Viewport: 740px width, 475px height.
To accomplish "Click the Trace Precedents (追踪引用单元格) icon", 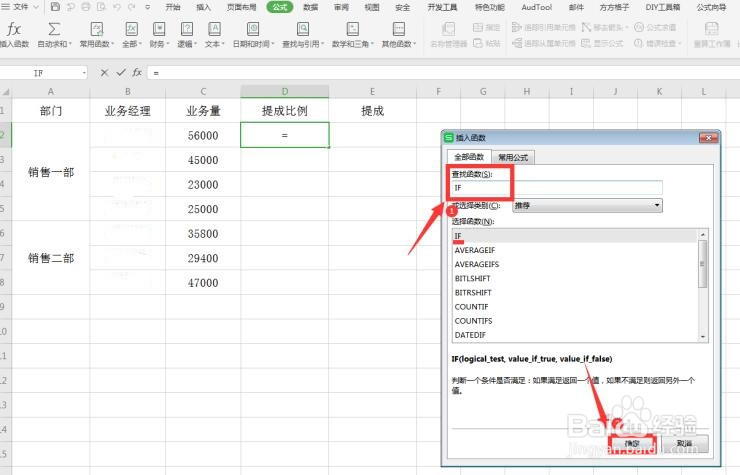I will click(x=517, y=27).
